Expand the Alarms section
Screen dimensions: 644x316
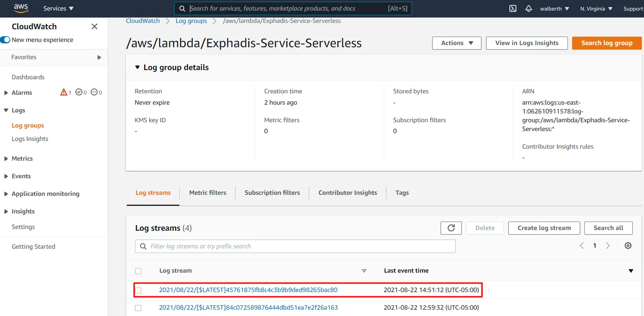[6, 93]
